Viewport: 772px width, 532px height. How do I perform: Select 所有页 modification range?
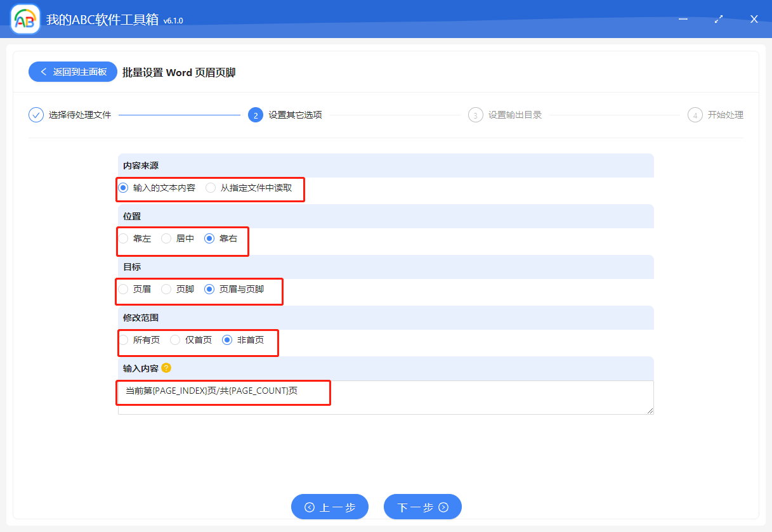click(x=124, y=340)
